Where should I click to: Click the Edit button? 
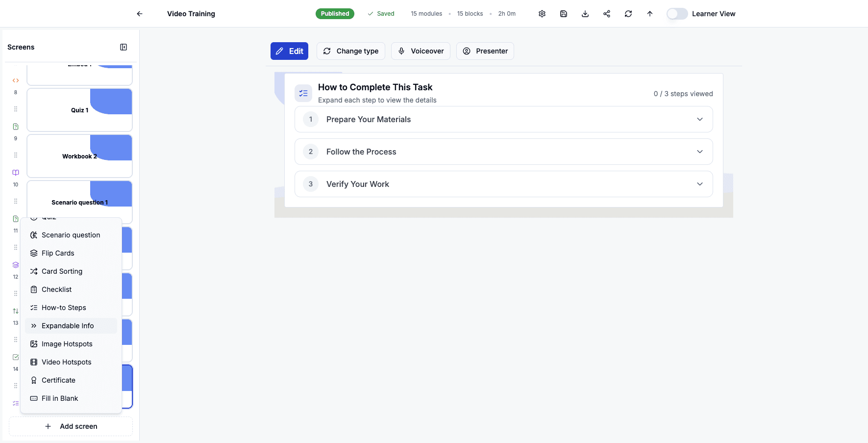(x=289, y=51)
